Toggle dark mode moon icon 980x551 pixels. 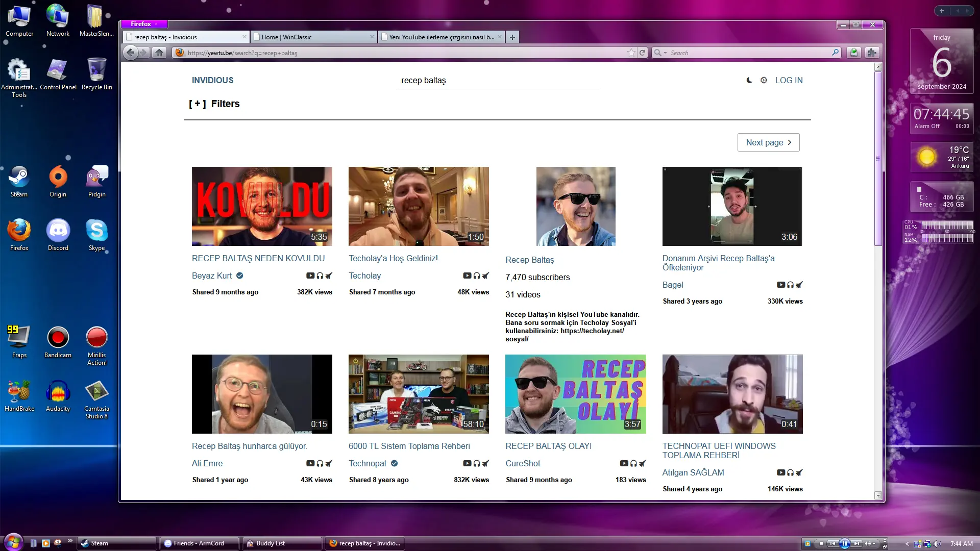749,80
